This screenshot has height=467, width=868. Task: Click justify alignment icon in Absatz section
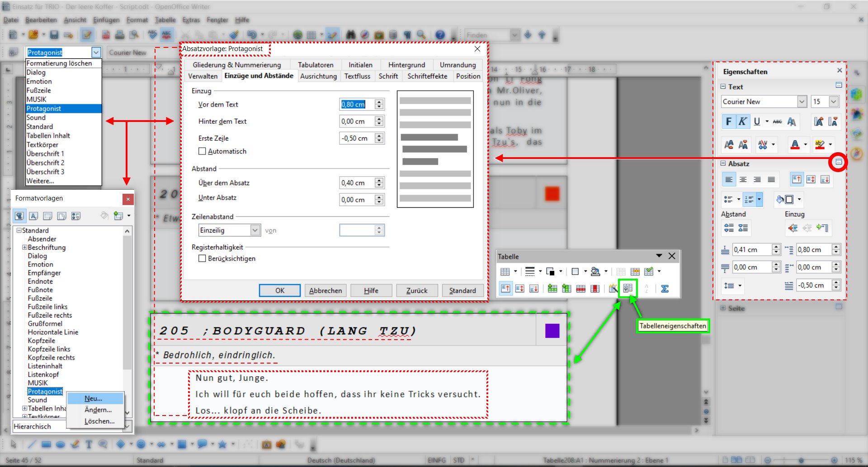click(x=771, y=180)
